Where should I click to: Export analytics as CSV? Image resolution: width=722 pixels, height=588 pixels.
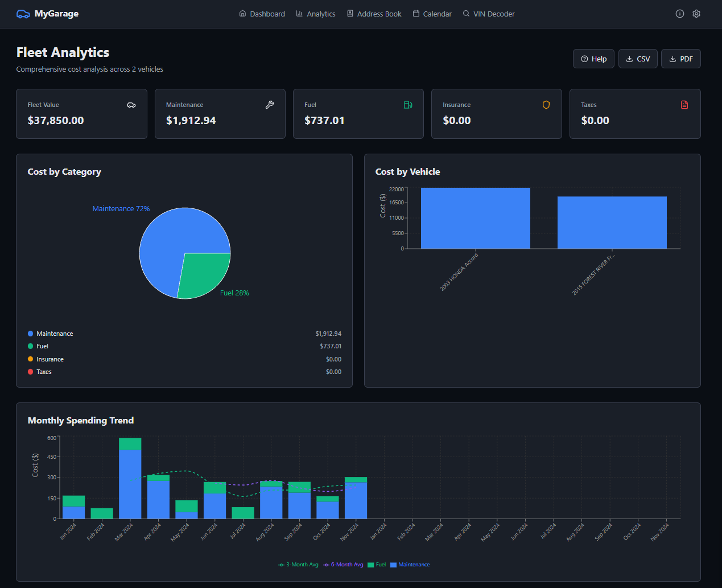[x=638, y=59]
